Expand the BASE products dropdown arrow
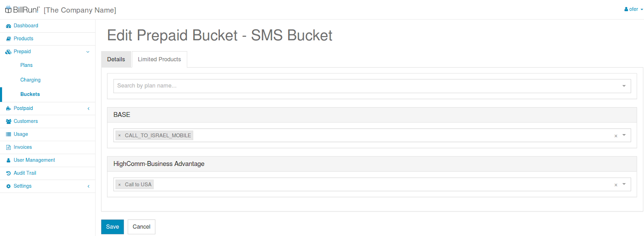This screenshot has width=644, height=236. pyautogui.click(x=624, y=135)
